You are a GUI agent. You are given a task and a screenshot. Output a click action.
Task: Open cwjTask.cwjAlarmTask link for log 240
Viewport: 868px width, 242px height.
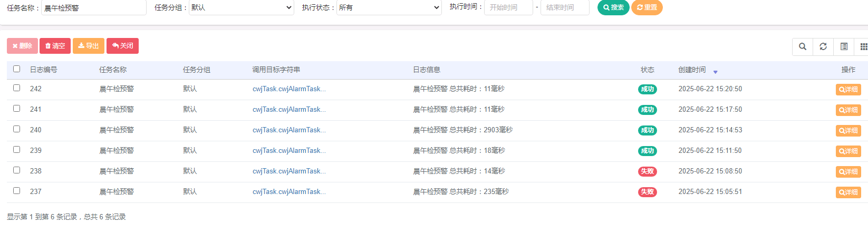click(x=288, y=130)
